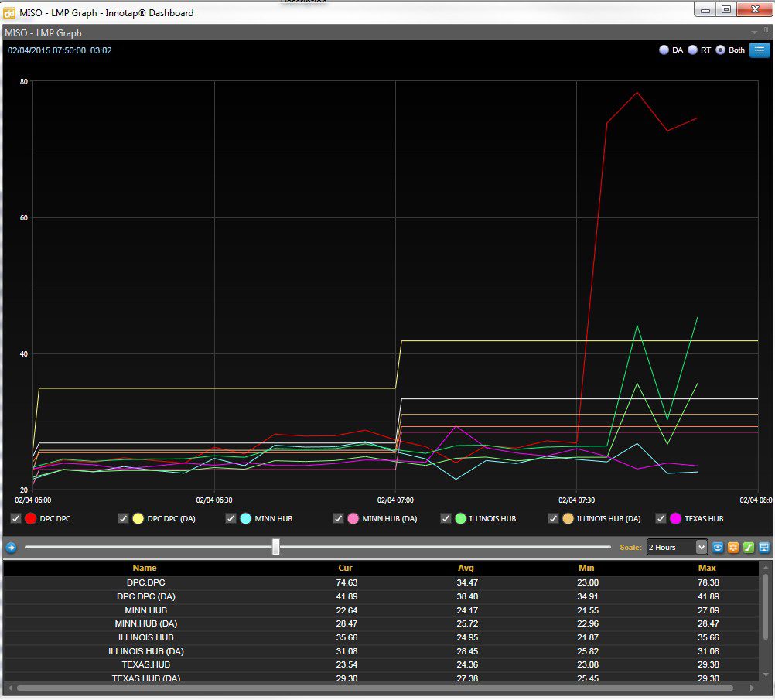Sort table by the Max column header
This screenshot has height=700, width=775.
(x=707, y=568)
